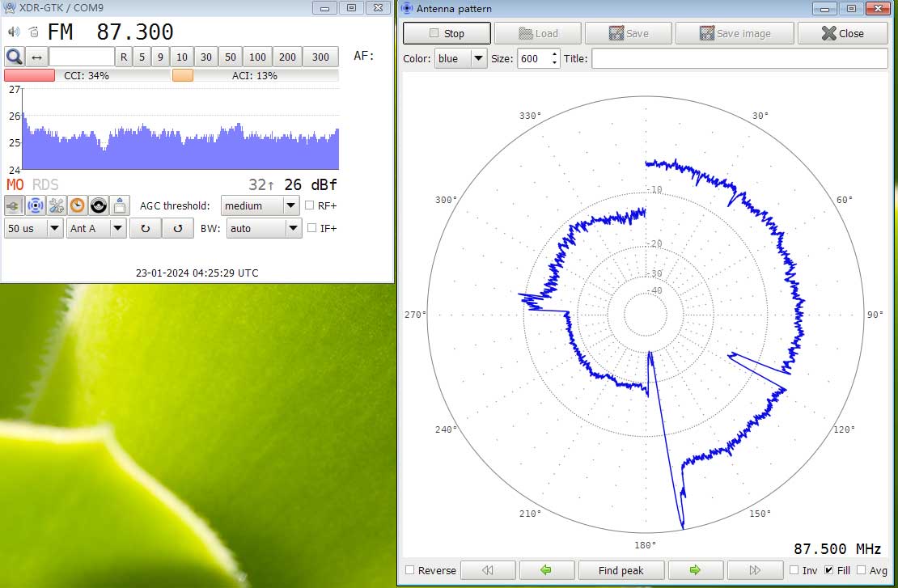Image resolution: width=898 pixels, height=588 pixels.
Task: Rotate antenna clockwise with arrow button
Action: (x=146, y=229)
